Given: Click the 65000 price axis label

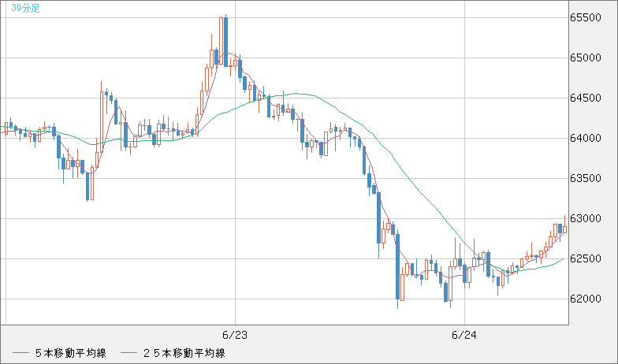Looking at the screenshot, I should tap(586, 58).
